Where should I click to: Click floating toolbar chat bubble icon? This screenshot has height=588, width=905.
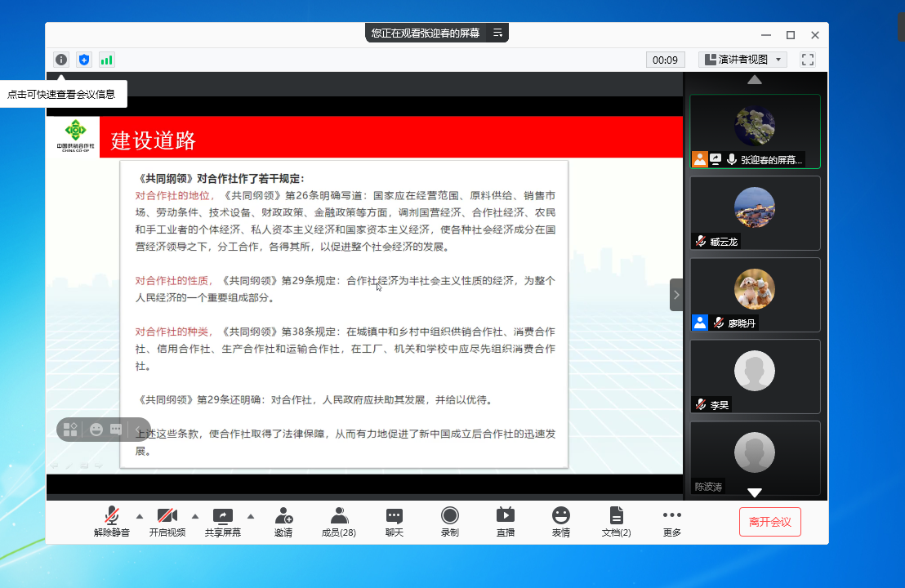tap(116, 430)
